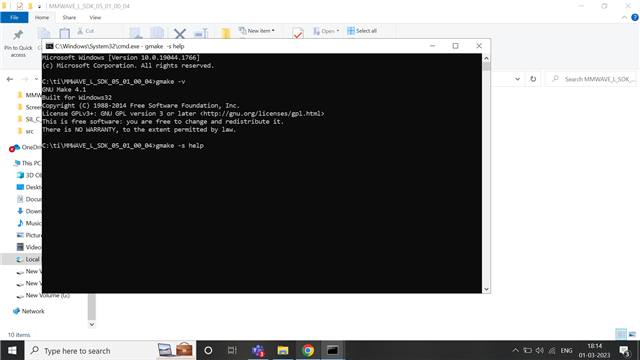Click the Cut scissors button

click(x=86, y=31)
